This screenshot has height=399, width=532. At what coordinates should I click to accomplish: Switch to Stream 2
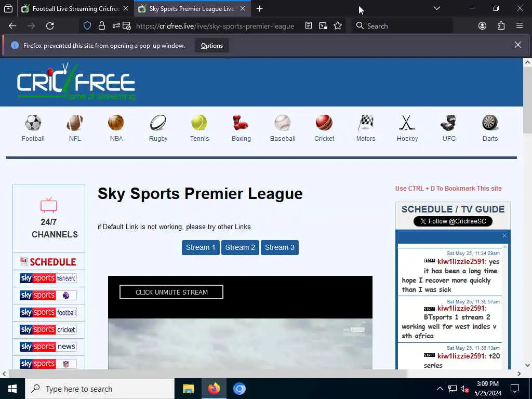240,247
